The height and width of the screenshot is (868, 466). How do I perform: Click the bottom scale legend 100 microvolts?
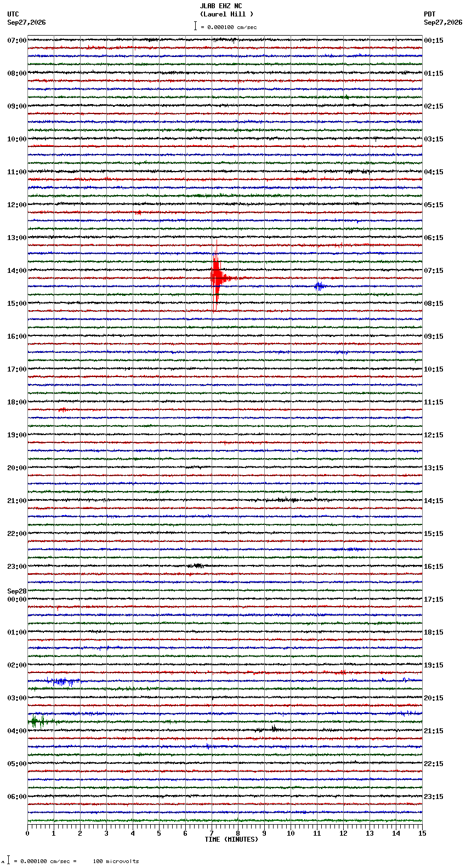[116, 861]
